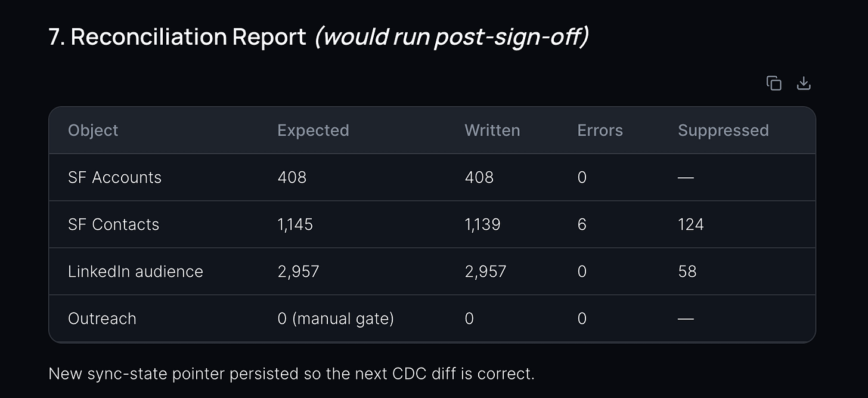This screenshot has height=398, width=868.
Task: Download the reconciliation table
Action: coord(804,84)
